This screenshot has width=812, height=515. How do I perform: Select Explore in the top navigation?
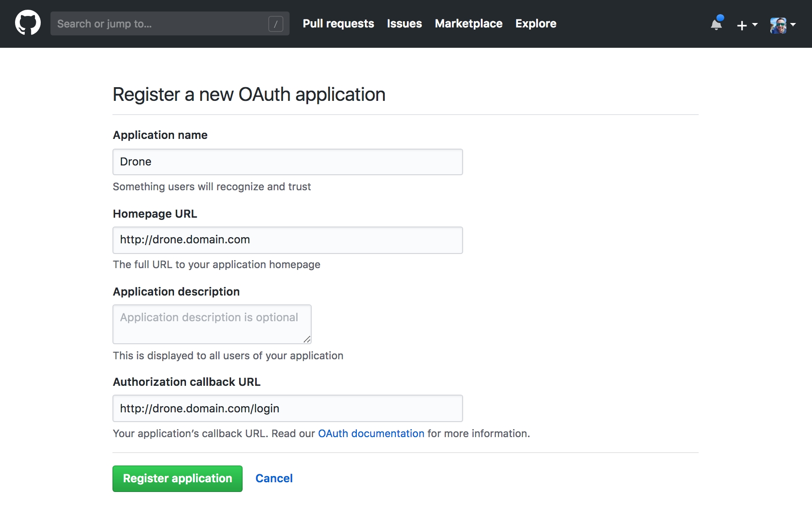pos(536,23)
